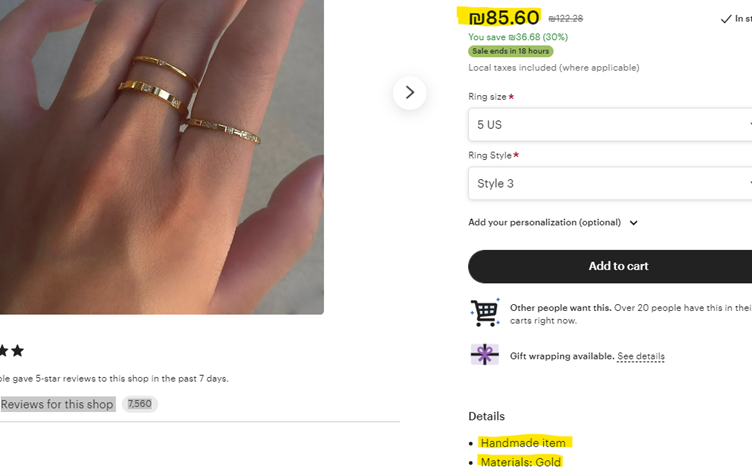Click the green 'Sale ends in 18 hours' badge
752x476 pixels.
click(x=510, y=51)
